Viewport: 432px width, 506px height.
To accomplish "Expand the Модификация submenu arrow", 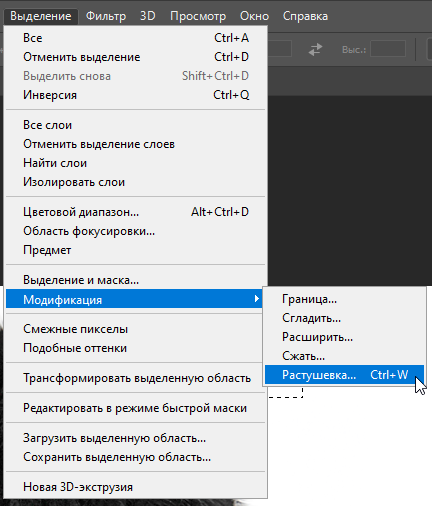I will 256,299.
